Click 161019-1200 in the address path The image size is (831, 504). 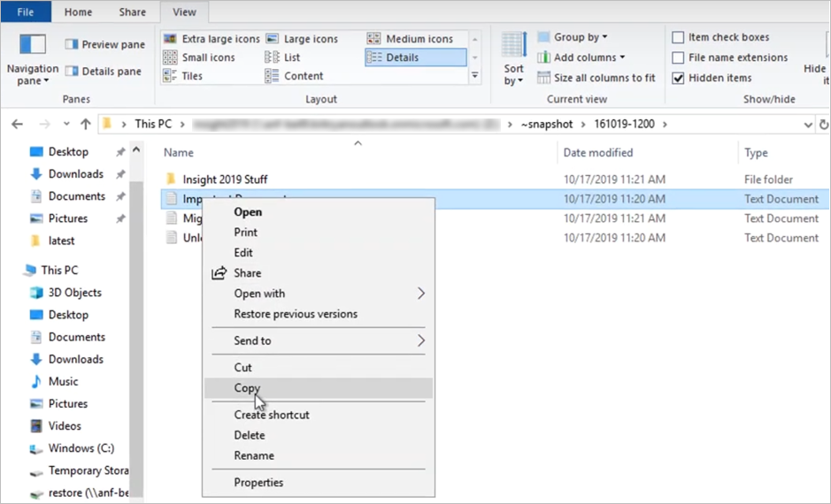coord(624,124)
